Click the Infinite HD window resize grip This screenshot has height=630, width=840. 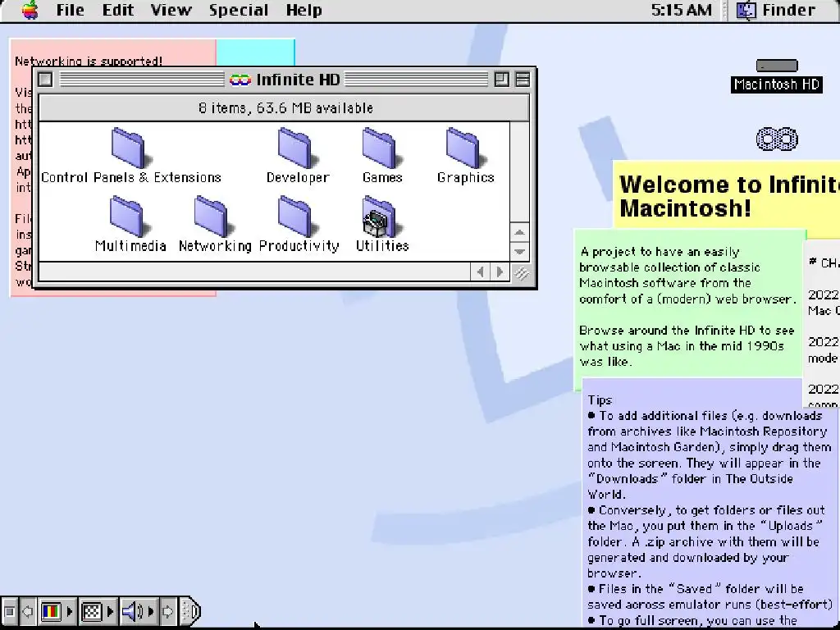click(521, 273)
